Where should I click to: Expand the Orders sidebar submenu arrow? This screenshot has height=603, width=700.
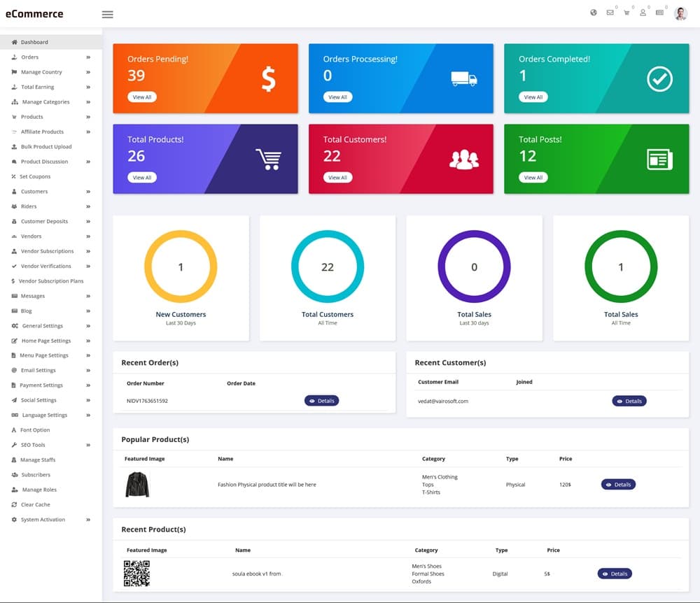click(x=88, y=57)
